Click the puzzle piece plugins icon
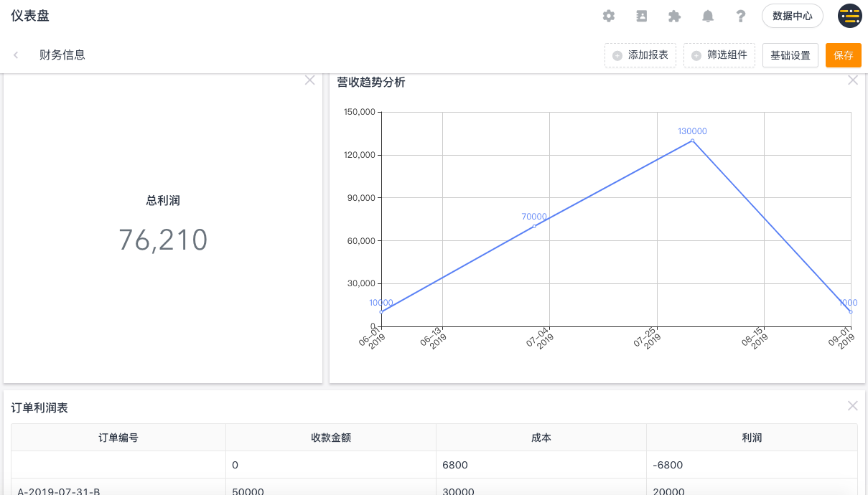This screenshot has width=868, height=495. [x=674, y=16]
